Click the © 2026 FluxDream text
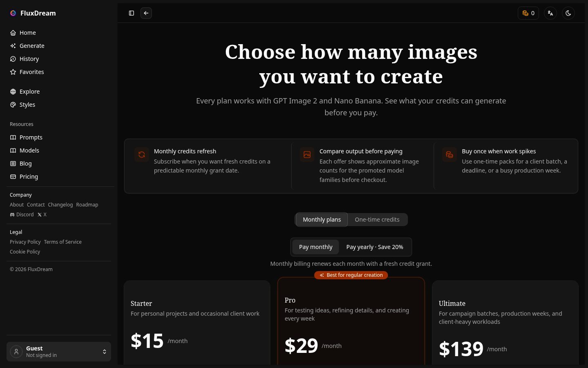This screenshot has width=588, height=368. coord(31,269)
